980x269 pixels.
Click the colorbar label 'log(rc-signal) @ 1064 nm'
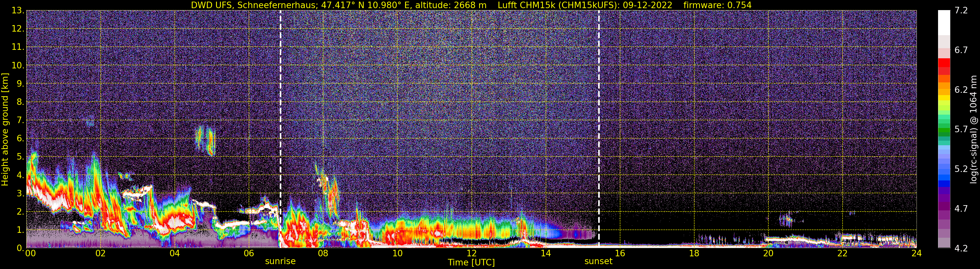(973, 129)
